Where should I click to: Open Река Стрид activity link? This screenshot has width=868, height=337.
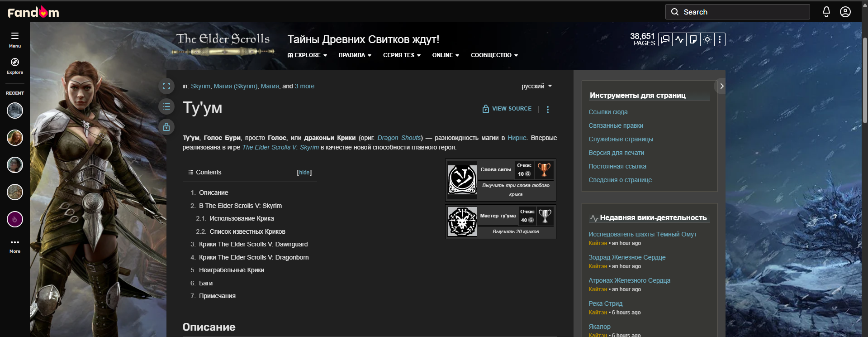[605, 303]
